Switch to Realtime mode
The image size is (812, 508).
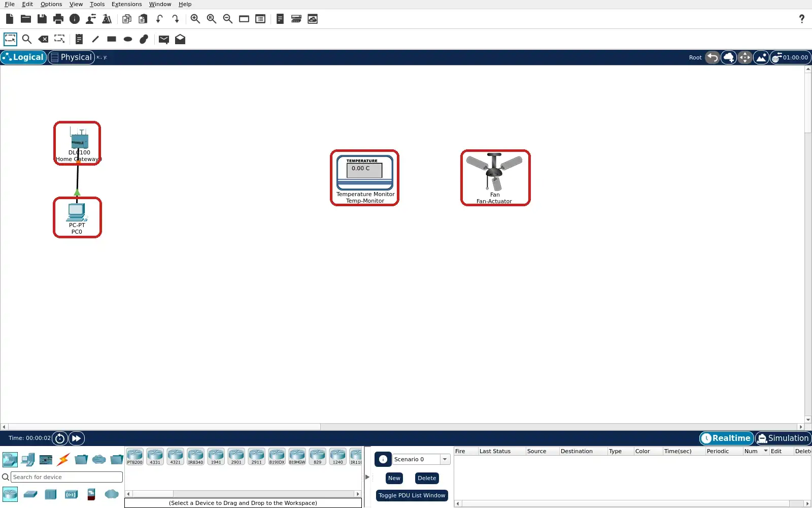pyautogui.click(x=727, y=438)
